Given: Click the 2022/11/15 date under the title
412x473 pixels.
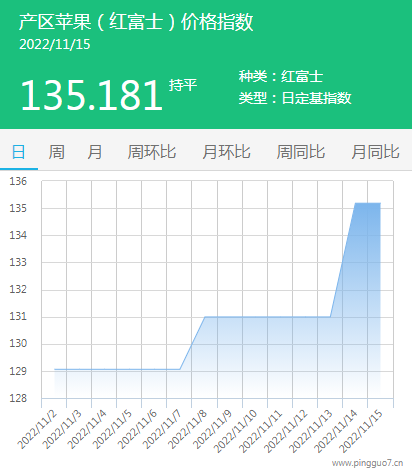Looking at the screenshot, I should coord(55,44).
